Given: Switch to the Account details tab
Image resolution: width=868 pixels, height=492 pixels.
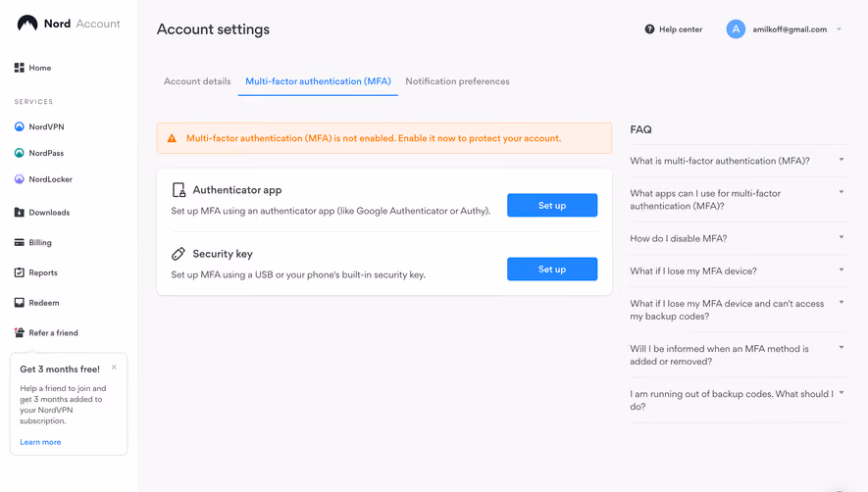Looking at the screenshot, I should pyautogui.click(x=197, y=81).
